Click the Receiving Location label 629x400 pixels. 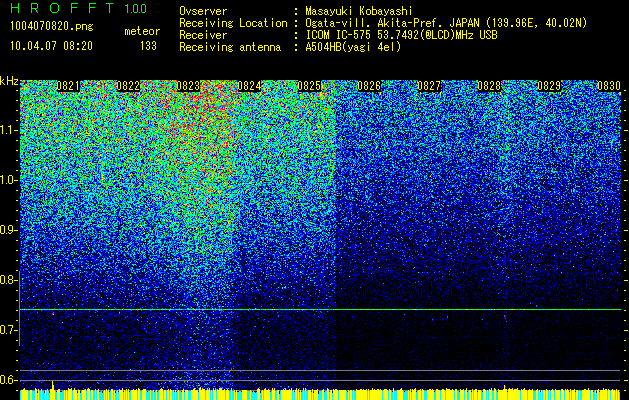click(233, 23)
